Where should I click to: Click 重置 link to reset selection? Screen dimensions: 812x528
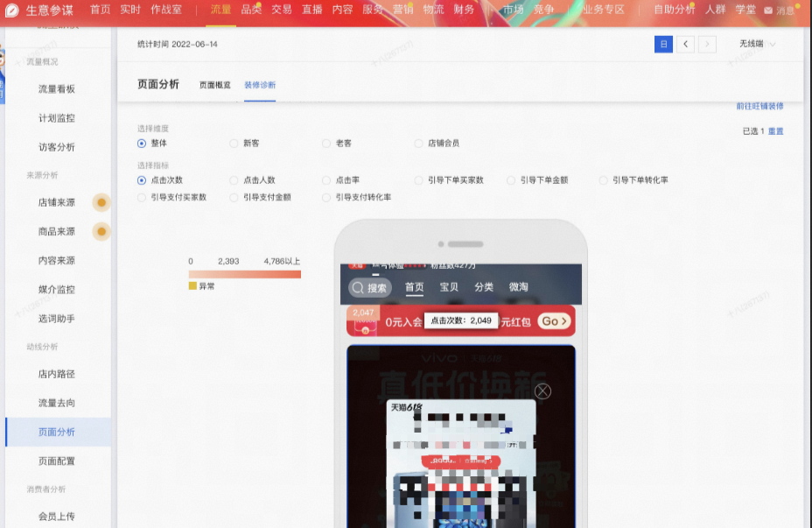point(776,131)
